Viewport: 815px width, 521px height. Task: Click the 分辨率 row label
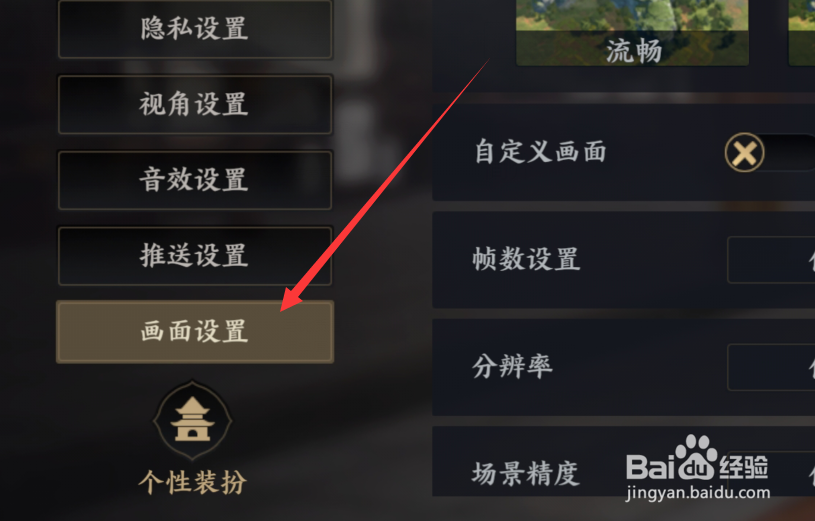point(512,367)
